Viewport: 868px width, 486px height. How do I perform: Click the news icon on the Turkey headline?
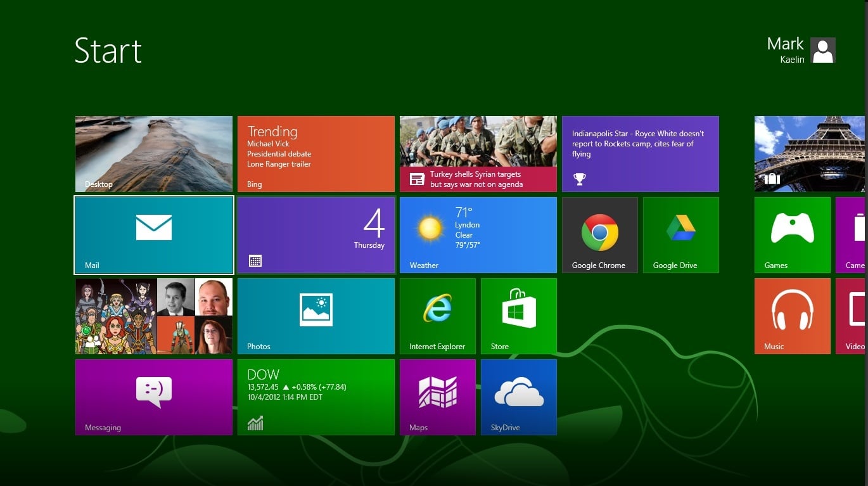[417, 179]
